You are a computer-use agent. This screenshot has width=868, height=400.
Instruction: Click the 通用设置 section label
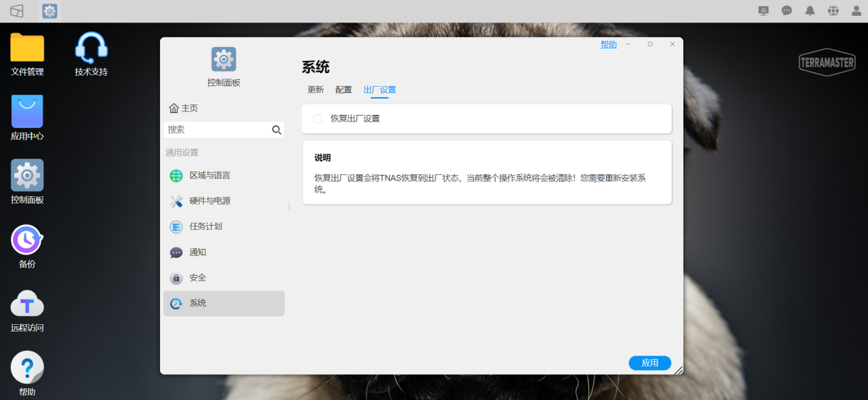(182, 153)
